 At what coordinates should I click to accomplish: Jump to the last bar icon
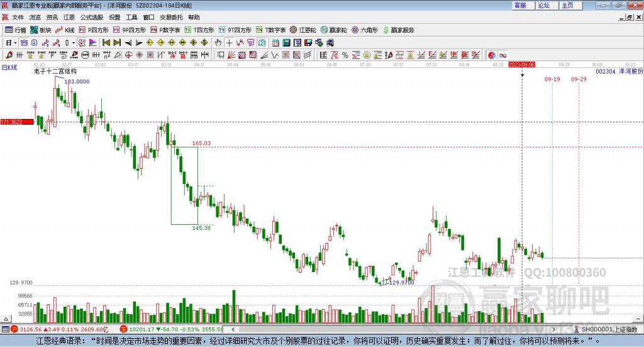pyautogui.click(x=117, y=43)
